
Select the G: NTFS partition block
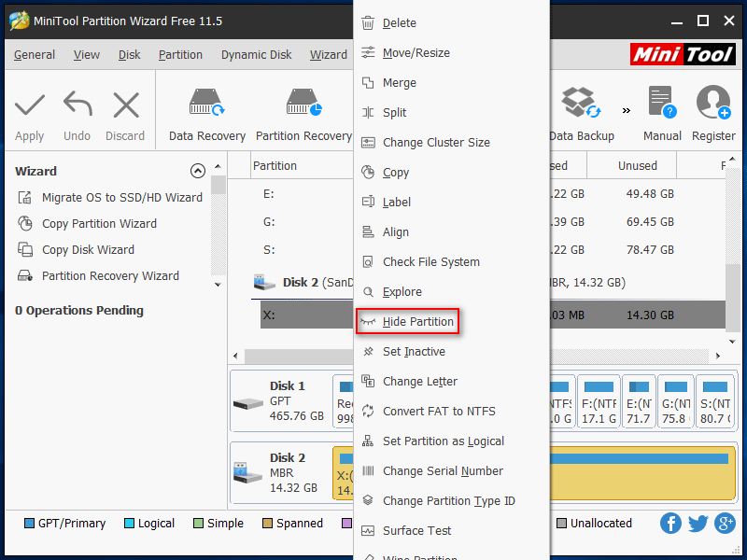point(676,402)
